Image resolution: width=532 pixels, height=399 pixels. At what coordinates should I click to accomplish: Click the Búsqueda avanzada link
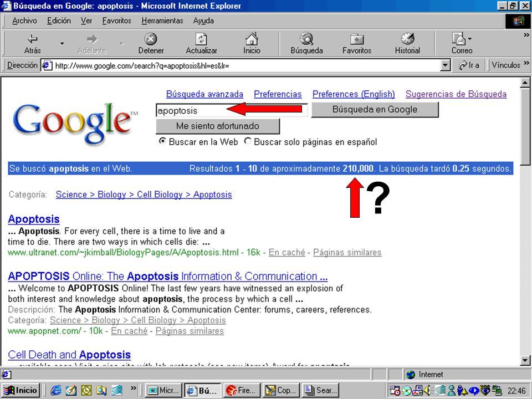coord(204,94)
